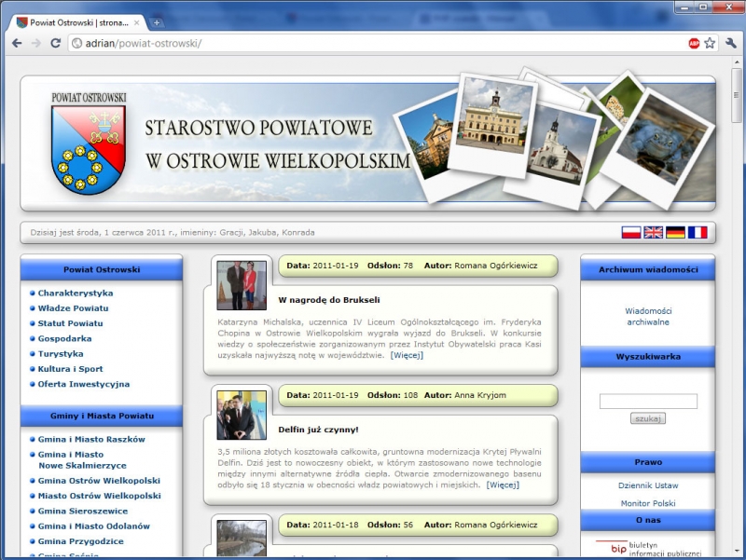The width and height of the screenshot is (746, 560).
Task: Click author name 'Anna Kryjom'
Action: [480, 395]
